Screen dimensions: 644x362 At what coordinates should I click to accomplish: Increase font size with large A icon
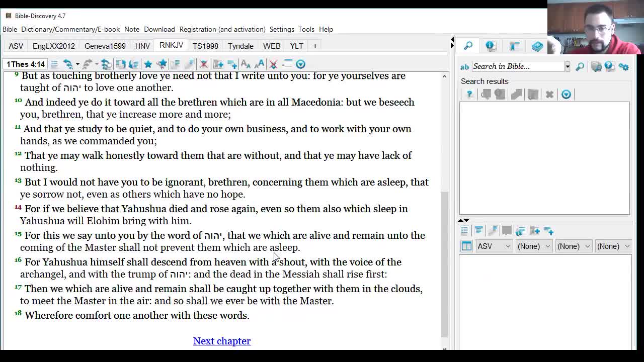point(260,64)
